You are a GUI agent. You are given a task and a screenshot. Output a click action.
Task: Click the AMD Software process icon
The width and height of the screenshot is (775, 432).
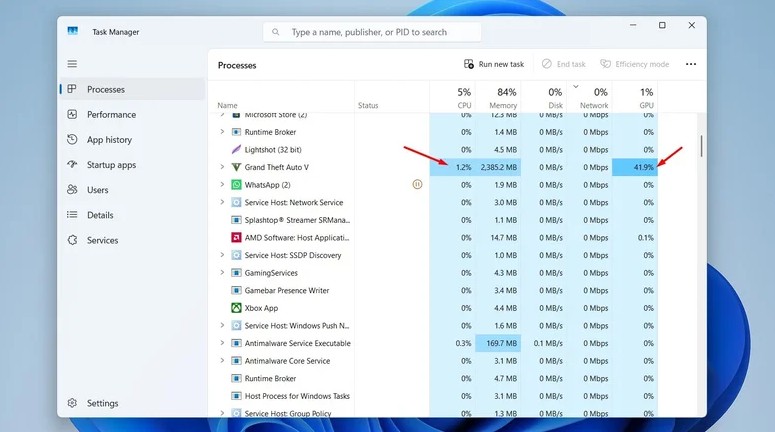236,238
